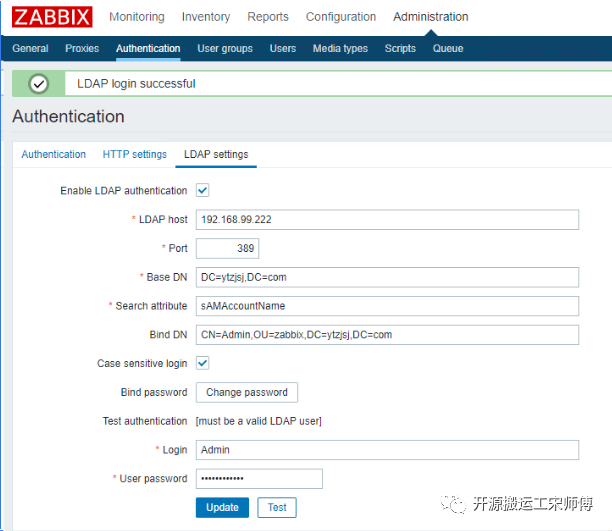
Task: Open the Inventory menu
Action: point(206,17)
